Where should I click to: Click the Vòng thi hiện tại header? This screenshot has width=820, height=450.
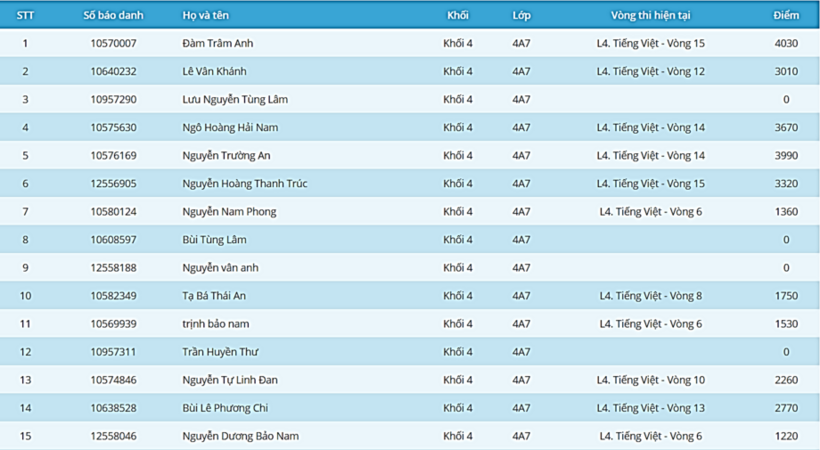click(x=651, y=16)
